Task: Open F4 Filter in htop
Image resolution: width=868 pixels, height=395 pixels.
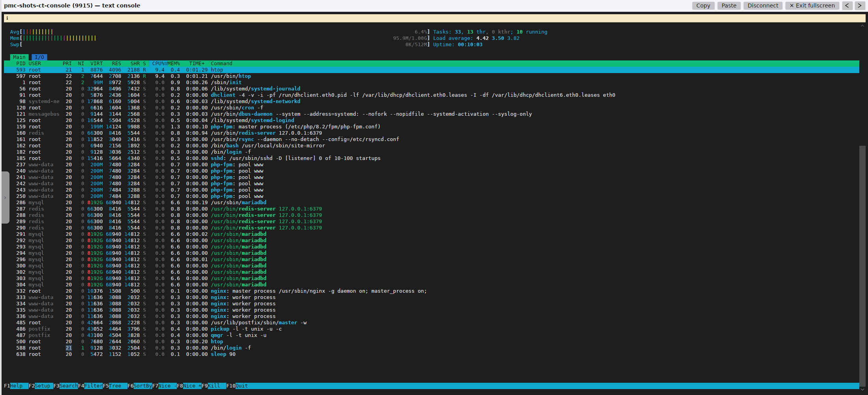Action: point(90,386)
